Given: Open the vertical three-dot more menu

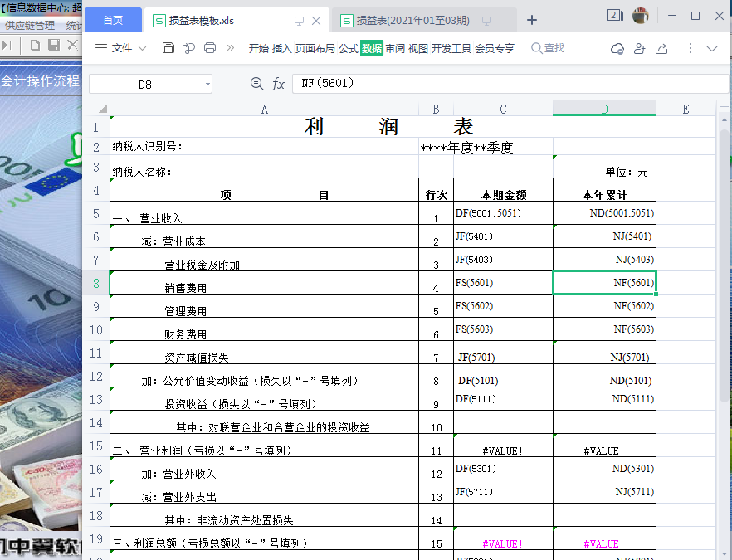Looking at the screenshot, I should tap(690, 48).
